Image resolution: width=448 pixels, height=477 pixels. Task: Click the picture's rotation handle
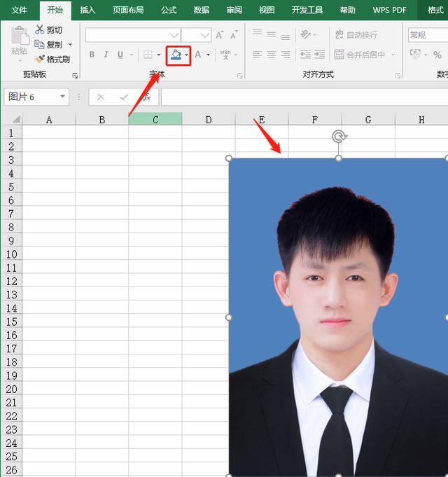(x=339, y=137)
